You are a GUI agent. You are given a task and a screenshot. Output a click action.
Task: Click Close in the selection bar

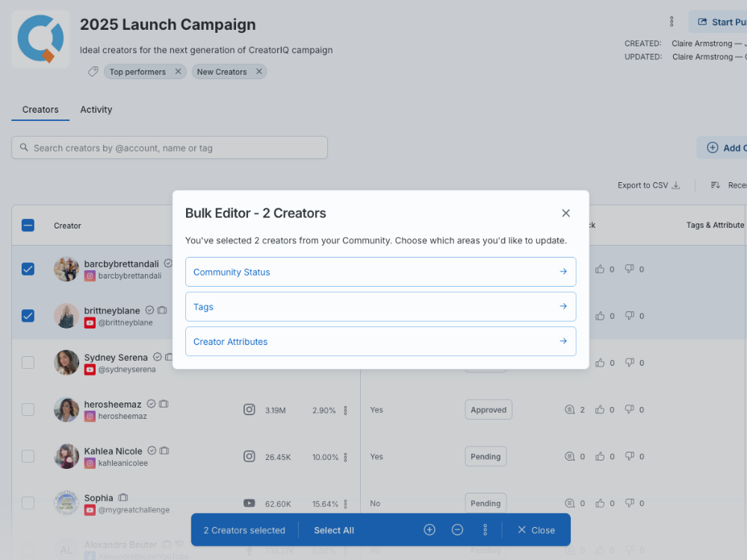coord(536,530)
